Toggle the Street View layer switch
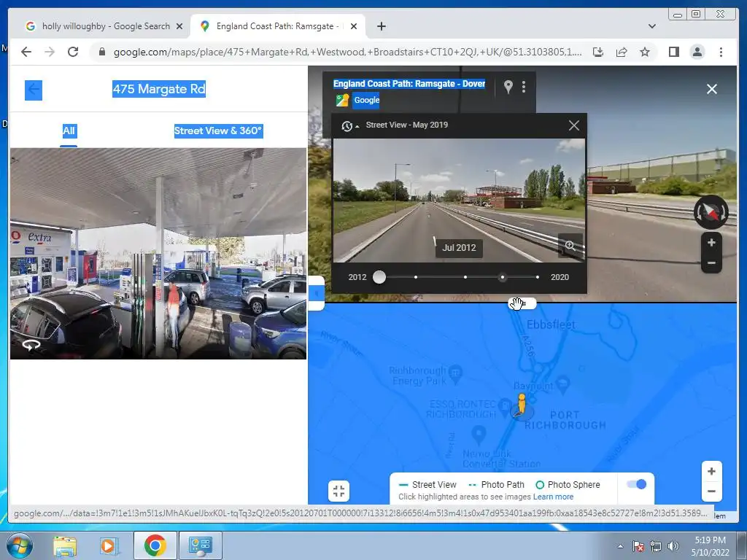Screen dimensions: 747x560 636,484
